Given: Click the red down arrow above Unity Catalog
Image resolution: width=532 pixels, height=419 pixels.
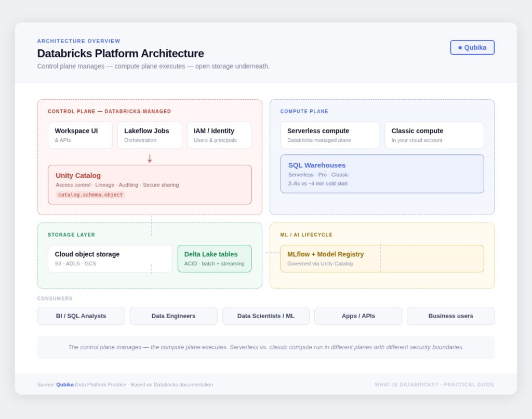Looking at the screenshot, I should coord(150,159).
